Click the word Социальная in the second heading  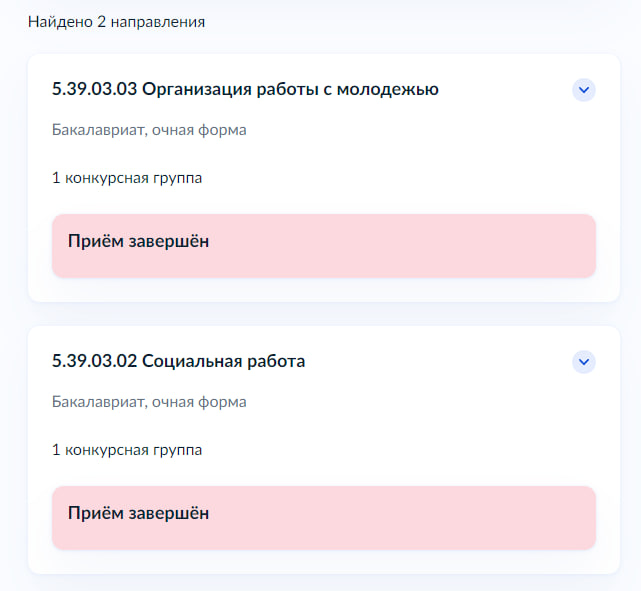tap(192, 362)
